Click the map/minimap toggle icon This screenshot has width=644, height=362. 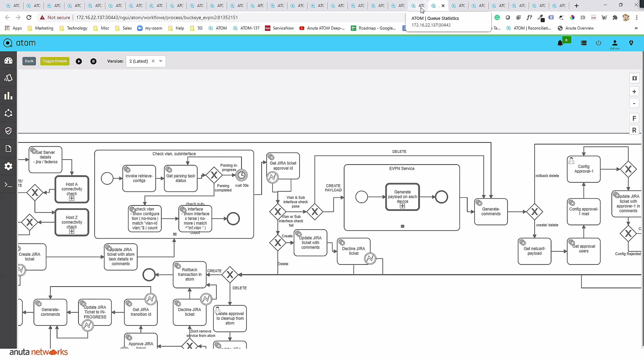(x=634, y=78)
